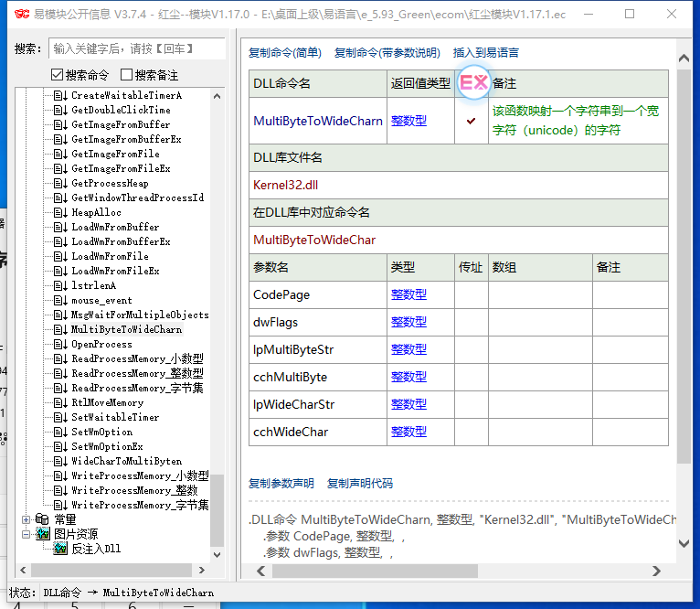Viewport: 700px width, 609px height.
Task: Click the 反注入Dll image resource icon
Action: 60,549
